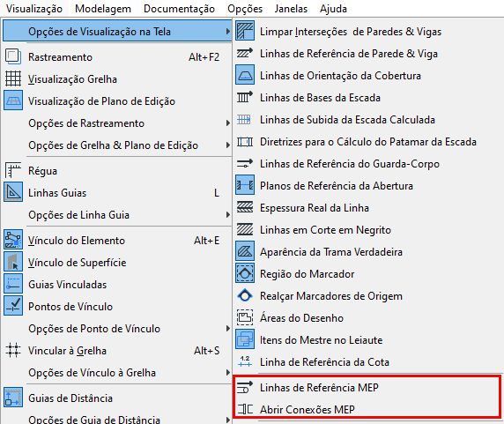The height and width of the screenshot is (424, 504).
Task: Click the Pontos de Vínculo icon
Action: [13, 306]
